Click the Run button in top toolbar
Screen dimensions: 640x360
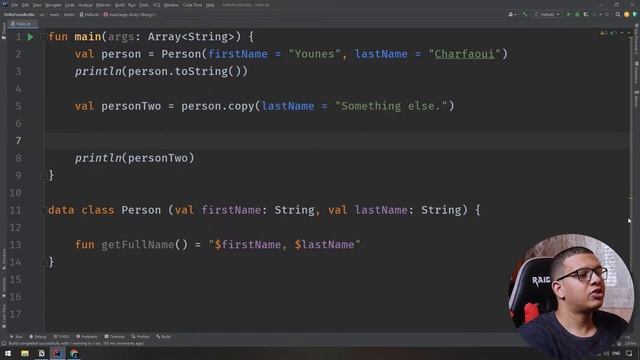[x=568, y=14]
